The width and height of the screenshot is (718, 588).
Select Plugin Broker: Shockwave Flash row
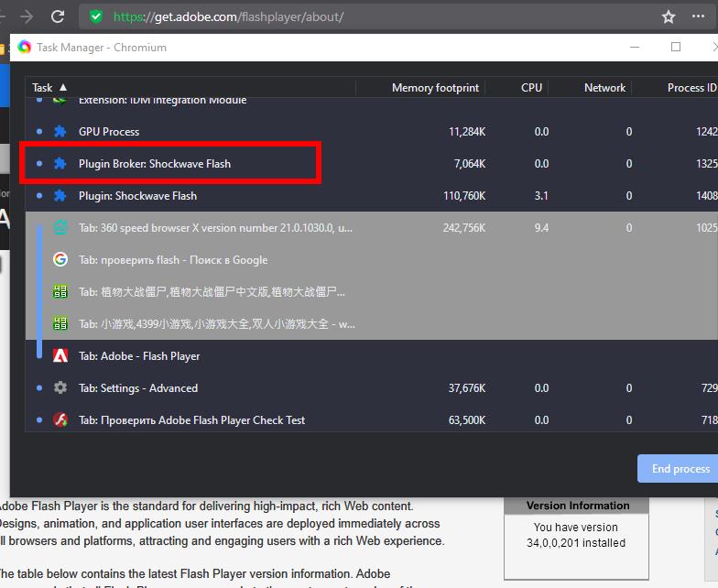[x=372, y=163]
